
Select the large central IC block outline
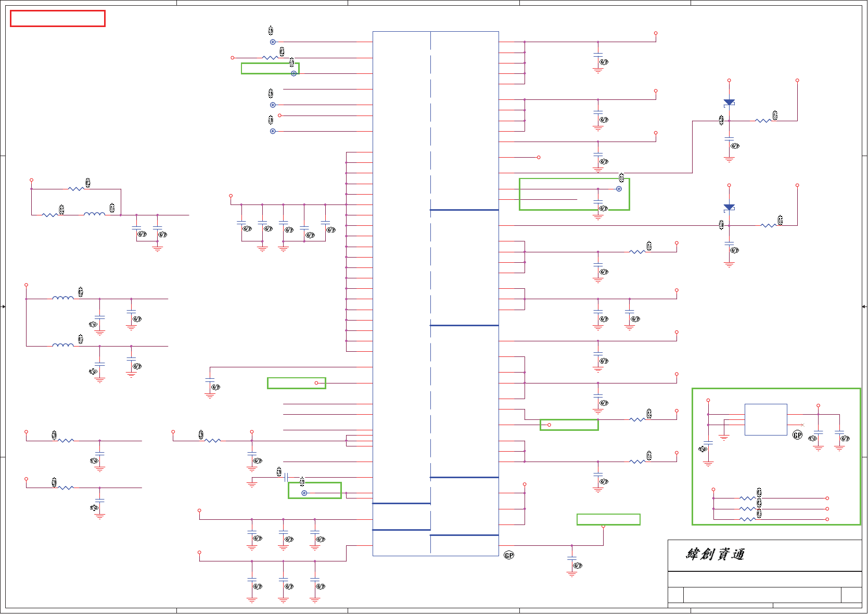[436, 293]
